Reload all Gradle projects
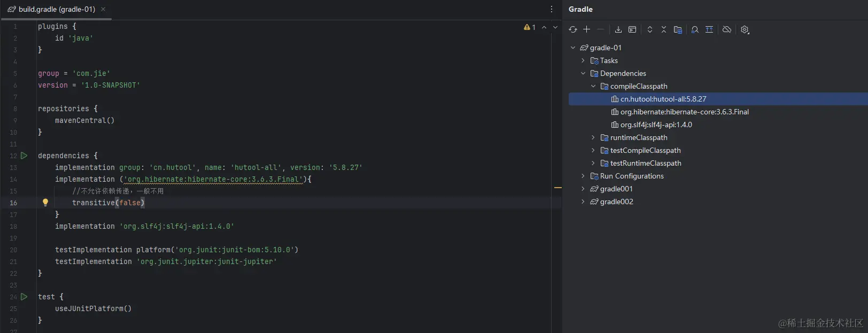 pos(573,29)
